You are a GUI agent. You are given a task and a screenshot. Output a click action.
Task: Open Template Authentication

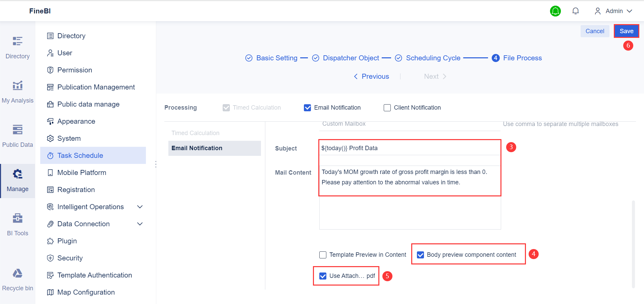93,275
